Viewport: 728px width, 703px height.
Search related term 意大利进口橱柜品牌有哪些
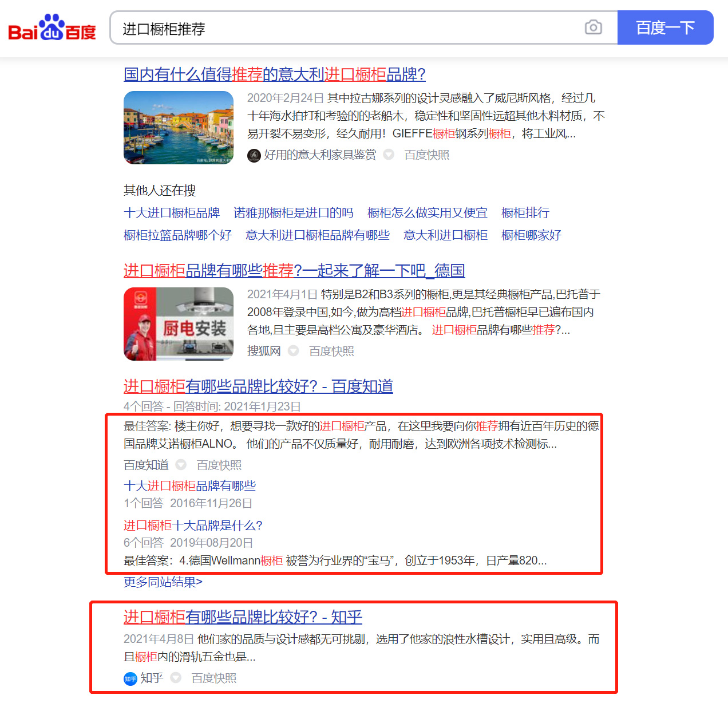point(318,235)
